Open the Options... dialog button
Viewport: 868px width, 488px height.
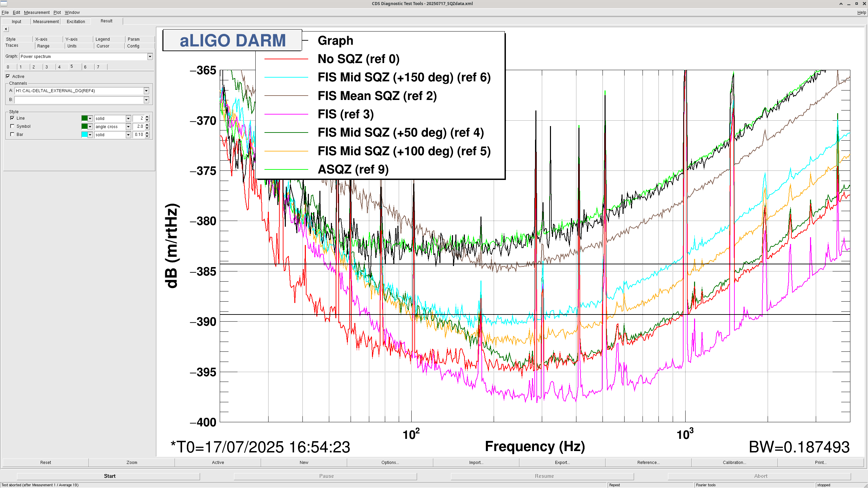[x=390, y=463]
